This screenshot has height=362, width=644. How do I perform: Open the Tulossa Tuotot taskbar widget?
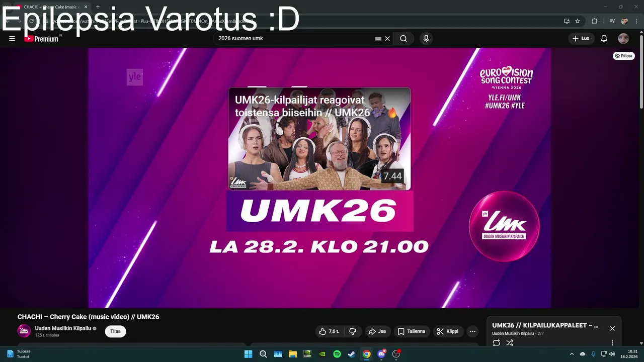tap(19, 354)
